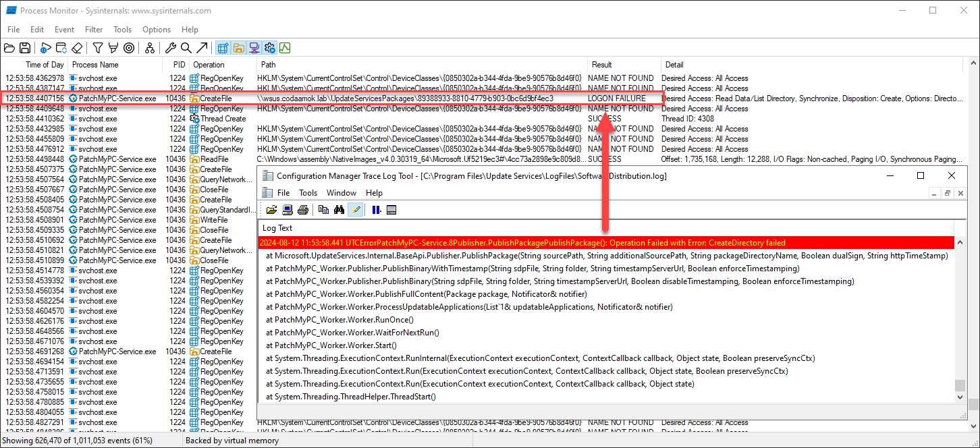Viewport: 980px width, 448px height.
Task: Click Open on Server computer icon
Action: 288,210
